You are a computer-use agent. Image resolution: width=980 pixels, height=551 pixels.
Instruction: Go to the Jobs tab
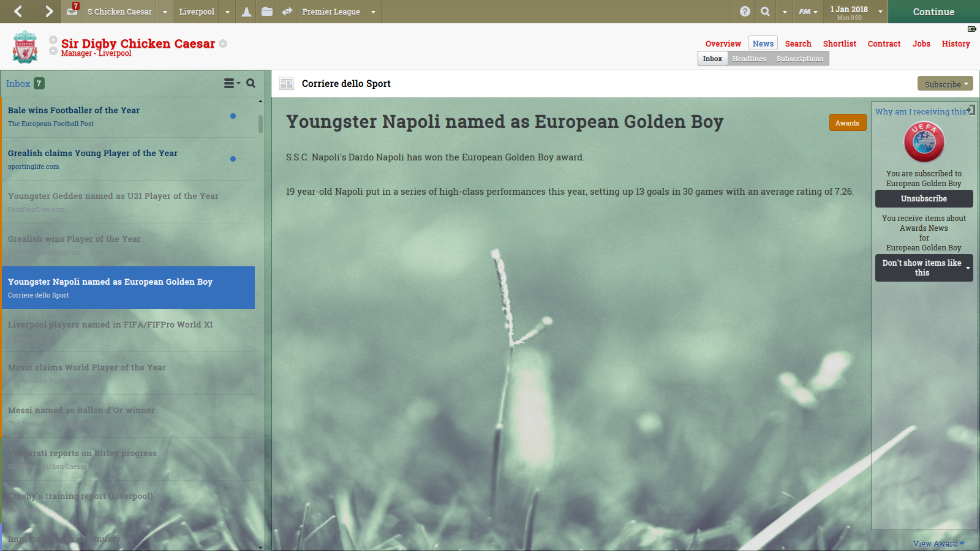click(x=921, y=43)
